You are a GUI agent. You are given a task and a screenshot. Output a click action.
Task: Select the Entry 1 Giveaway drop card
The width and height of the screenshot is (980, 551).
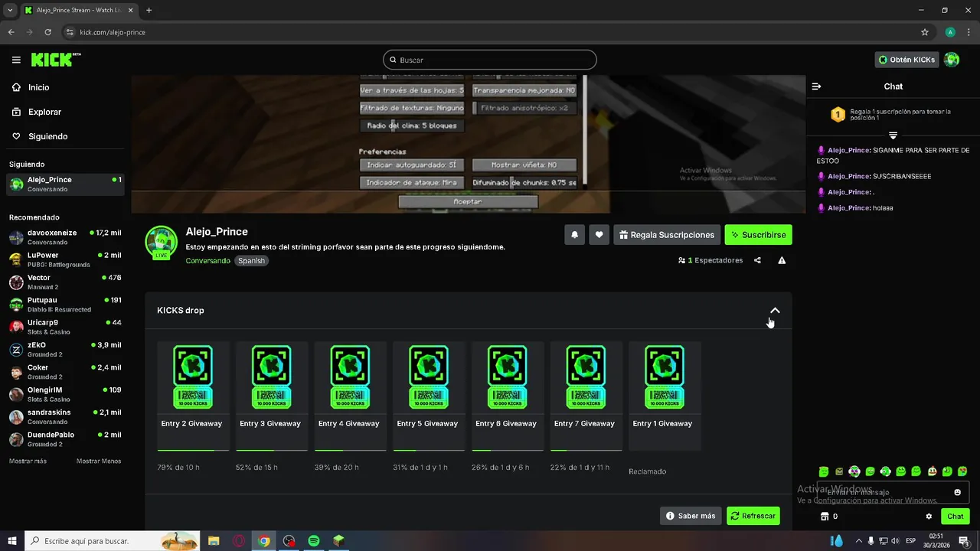pyautogui.click(x=665, y=396)
